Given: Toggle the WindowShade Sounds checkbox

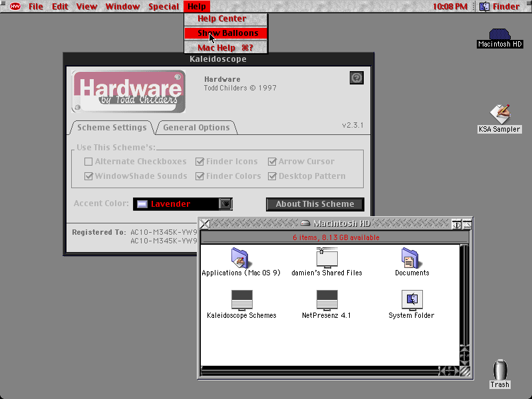Looking at the screenshot, I should pyautogui.click(x=88, y=176).
